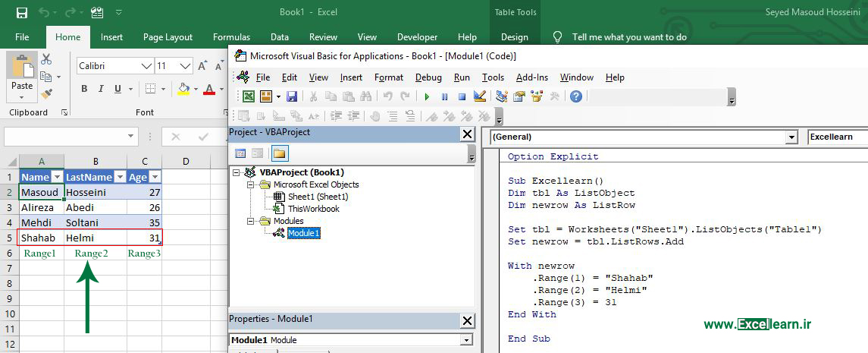Viewport: 868px width, 353px height.
Task: Click Excel Cut scissors icon in Clipboard group
Action: pyautogui.click(x=46, y=59)
